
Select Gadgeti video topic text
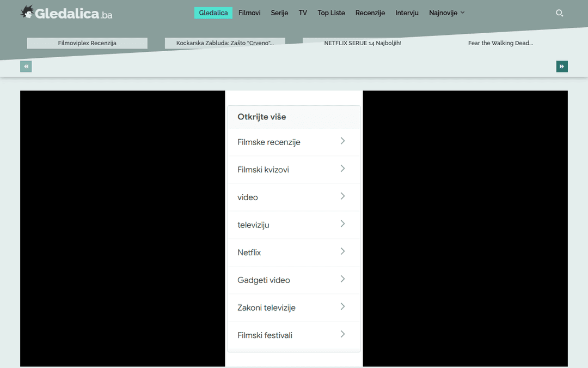click(x=264, y=280)
